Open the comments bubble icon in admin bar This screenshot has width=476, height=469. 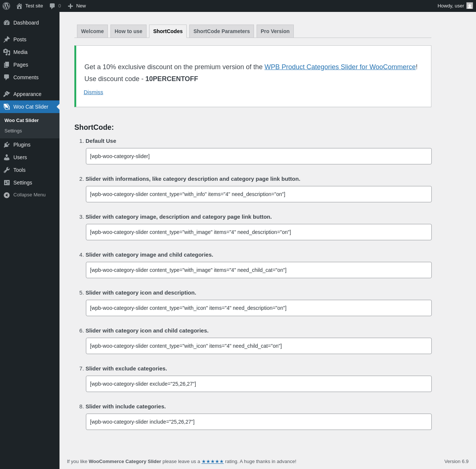pos(52,6)
